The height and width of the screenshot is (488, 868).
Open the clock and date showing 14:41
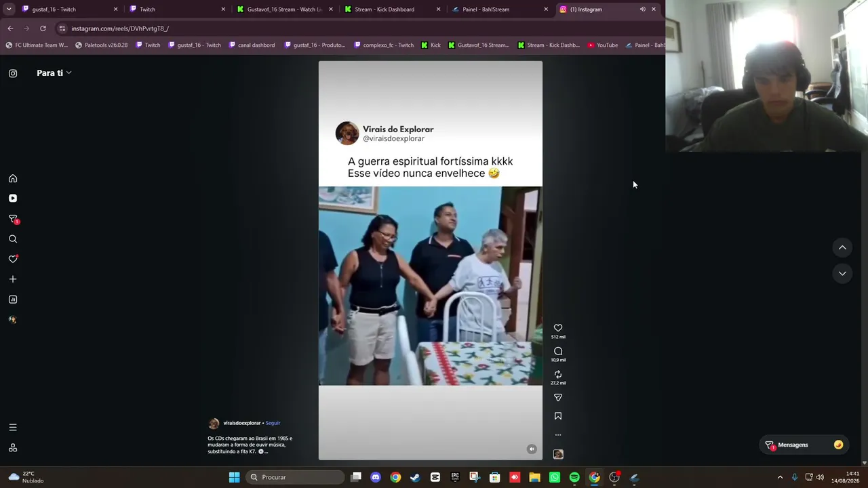pyautogui.click(x=845, y=477)
